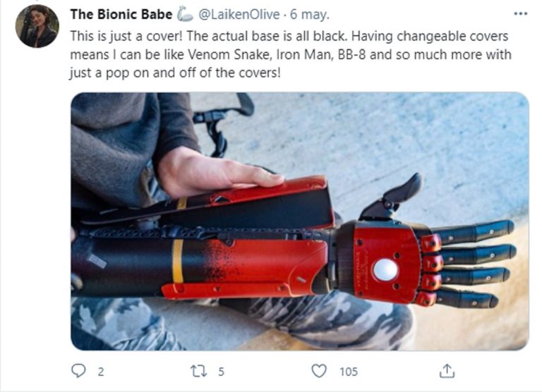Click the tweet text about changeable covers
The height and width of the screenshot is (392, 542).
(x=290, y=54)
